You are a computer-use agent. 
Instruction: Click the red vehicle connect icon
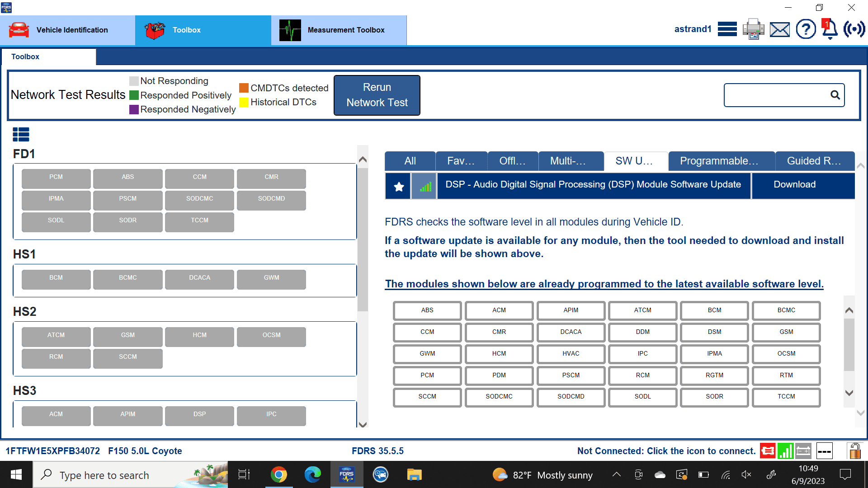pos(768,450)
